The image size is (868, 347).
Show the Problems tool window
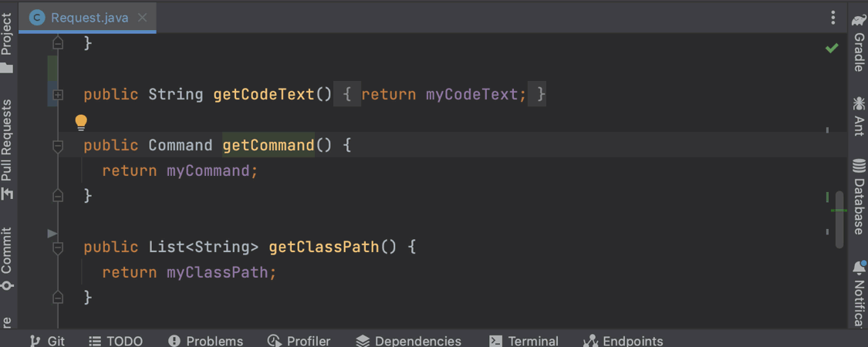tap(205, 340)
